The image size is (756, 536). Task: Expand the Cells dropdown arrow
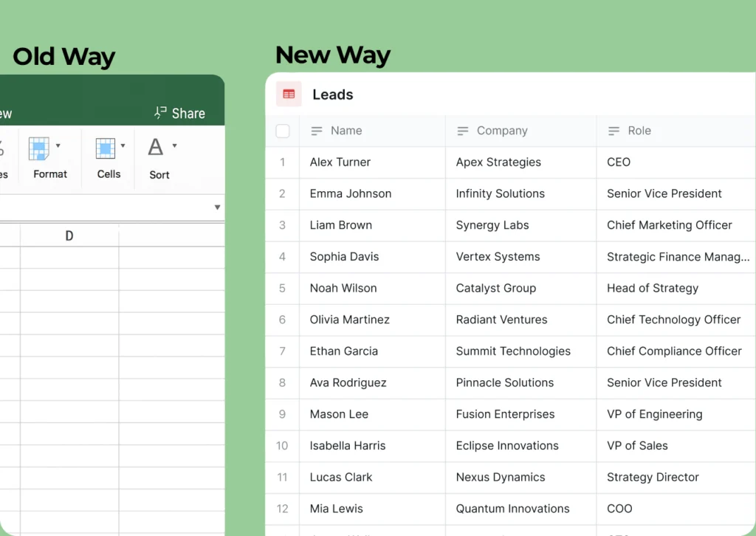click(x=123, y=145)
